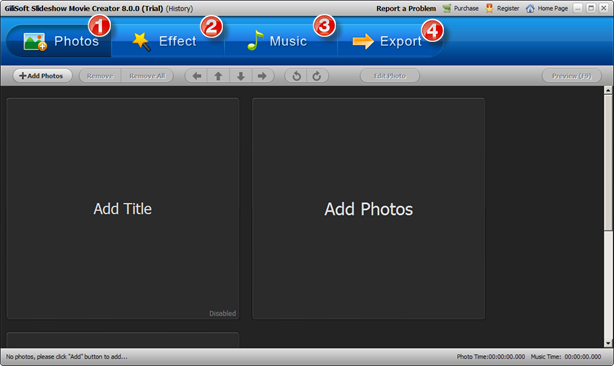The width and height of the screenshot is (614, 366).
Task: Click the Remove All button
Action: (147, 76)
